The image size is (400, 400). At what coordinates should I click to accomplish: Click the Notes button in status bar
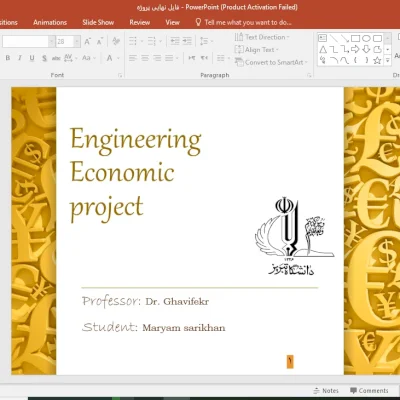click(326, 391)
